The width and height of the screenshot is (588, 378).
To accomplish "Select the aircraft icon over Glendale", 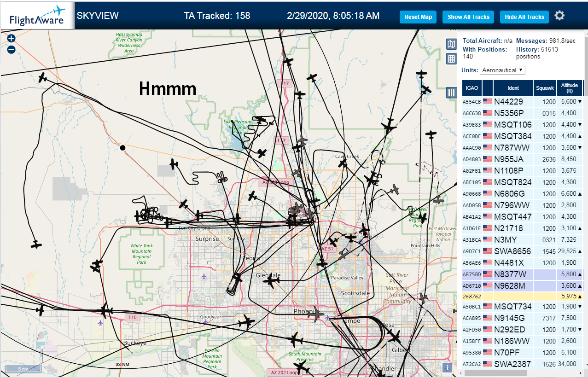I will point(271,280).
